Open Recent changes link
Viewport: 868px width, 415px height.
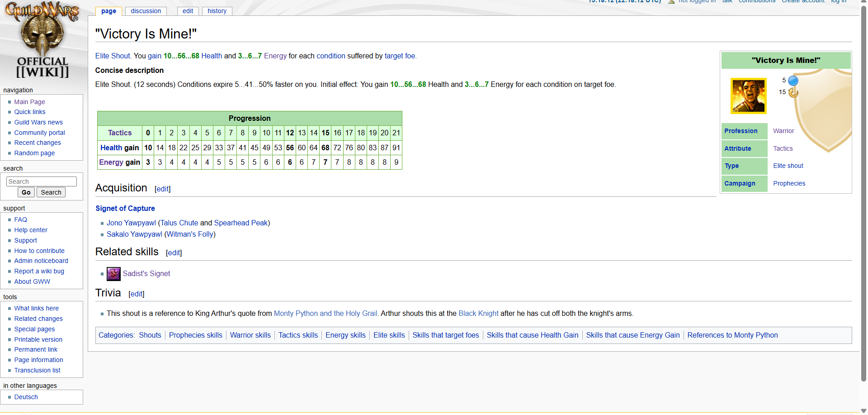click(38, 143)
